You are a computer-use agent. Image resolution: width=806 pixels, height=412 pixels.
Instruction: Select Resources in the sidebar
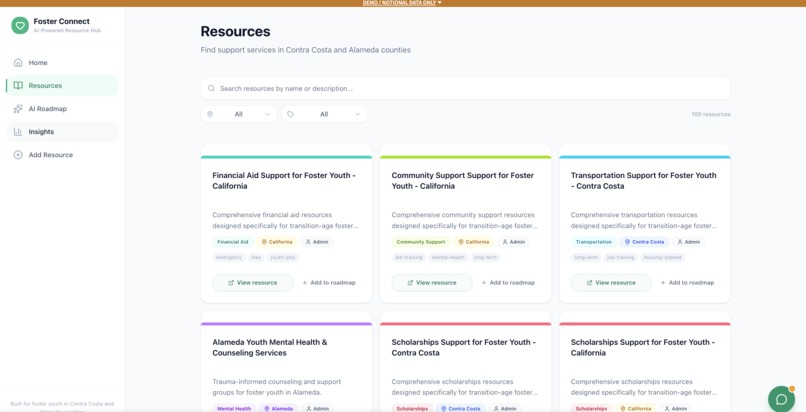pos(62,86)
